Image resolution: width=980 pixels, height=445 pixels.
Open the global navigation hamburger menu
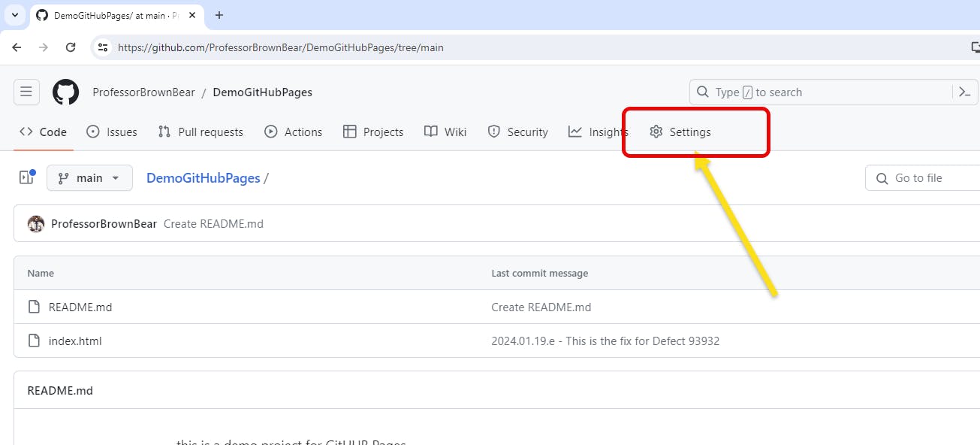pos(26,92)
